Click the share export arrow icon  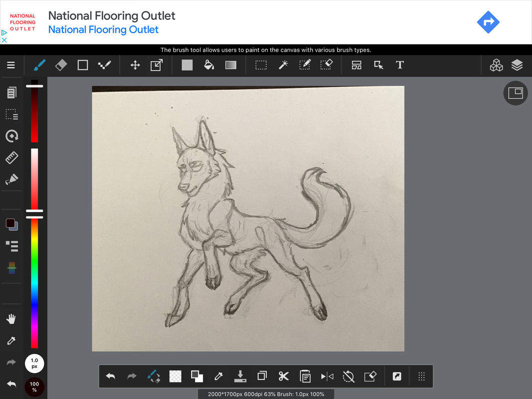click(x=397, y=376)
